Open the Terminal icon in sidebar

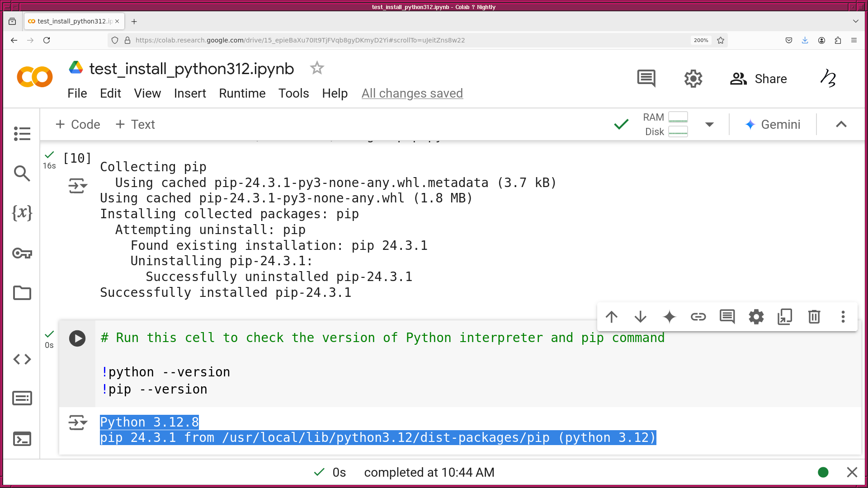click(22, 439)
